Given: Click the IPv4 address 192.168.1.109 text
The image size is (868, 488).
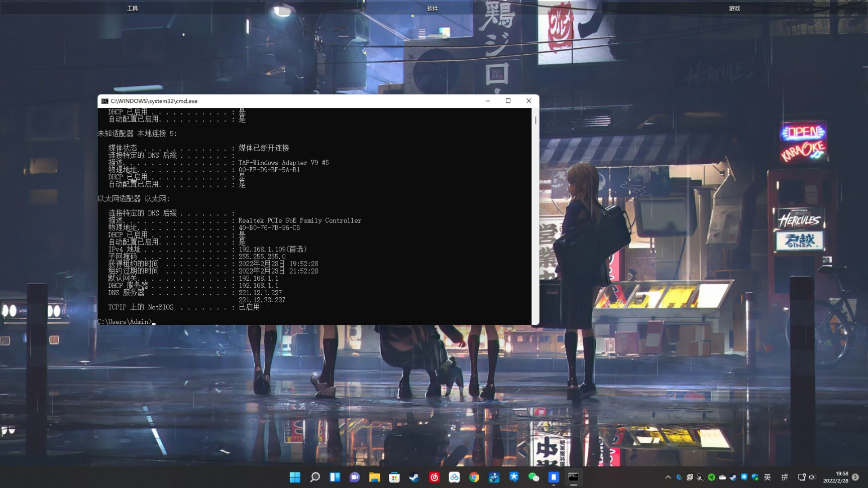Looking at the screenshot, I should click(x=273, y=250).
